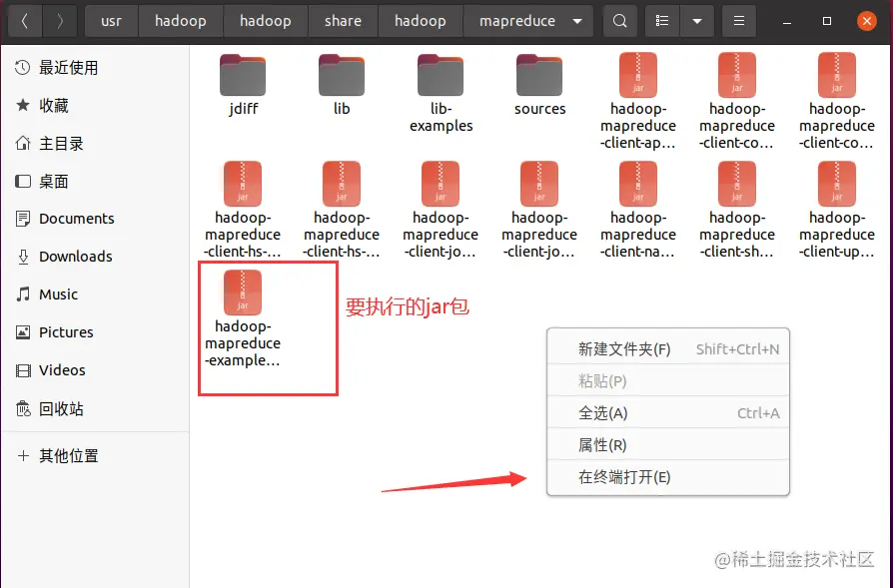Image resolution: width=893 pixels, height=588 pixels.
Task: Switch to list view icon
Action: [662, 21]
